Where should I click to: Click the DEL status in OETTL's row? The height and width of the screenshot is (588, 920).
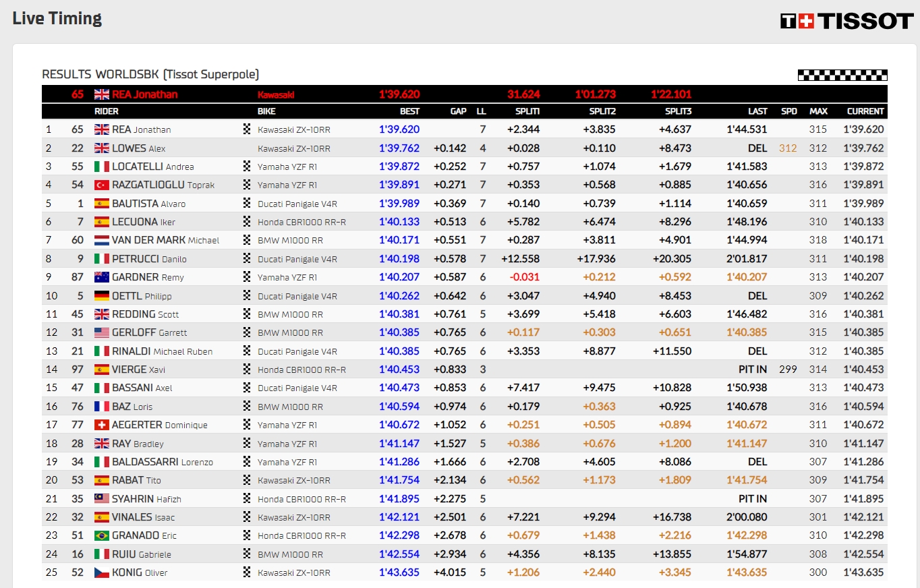coord(757,296)
